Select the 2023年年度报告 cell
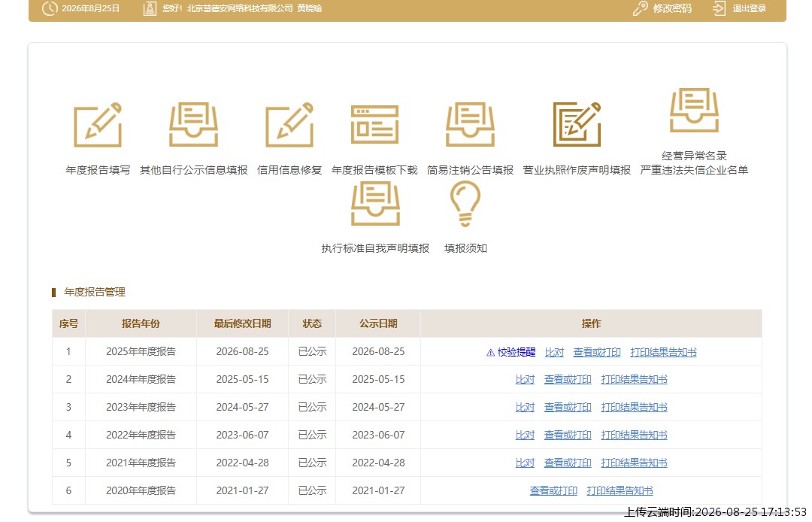Viewport: 812px width, 522px height. coord(141,407)
